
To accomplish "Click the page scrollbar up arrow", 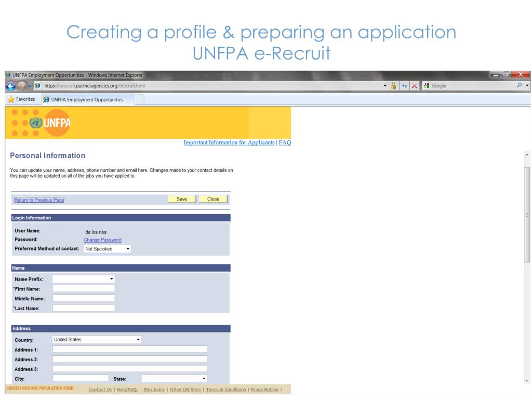I will coord(527,155).
